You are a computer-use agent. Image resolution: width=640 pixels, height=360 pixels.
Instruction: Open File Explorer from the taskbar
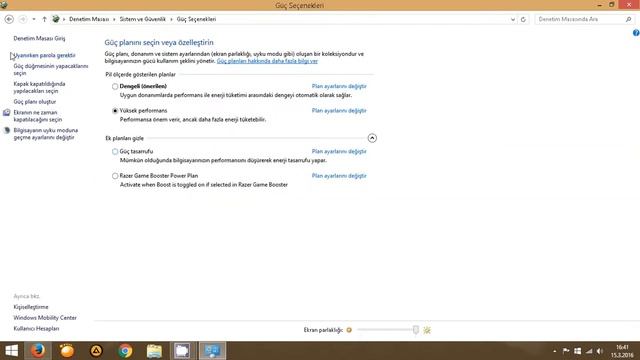pos(154,351)
